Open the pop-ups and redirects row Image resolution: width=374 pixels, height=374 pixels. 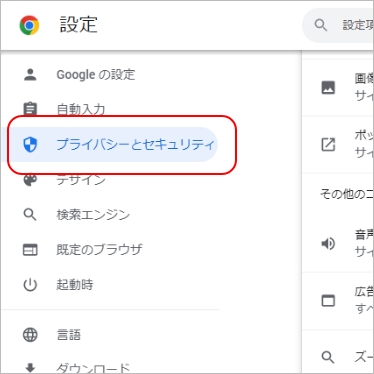[x=337, y=145]
